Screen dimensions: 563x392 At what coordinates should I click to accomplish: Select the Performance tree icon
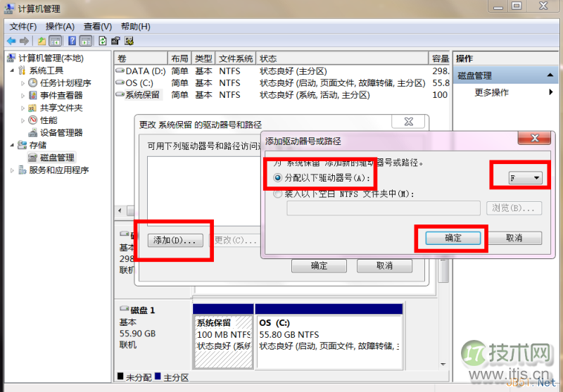point(32,120)
